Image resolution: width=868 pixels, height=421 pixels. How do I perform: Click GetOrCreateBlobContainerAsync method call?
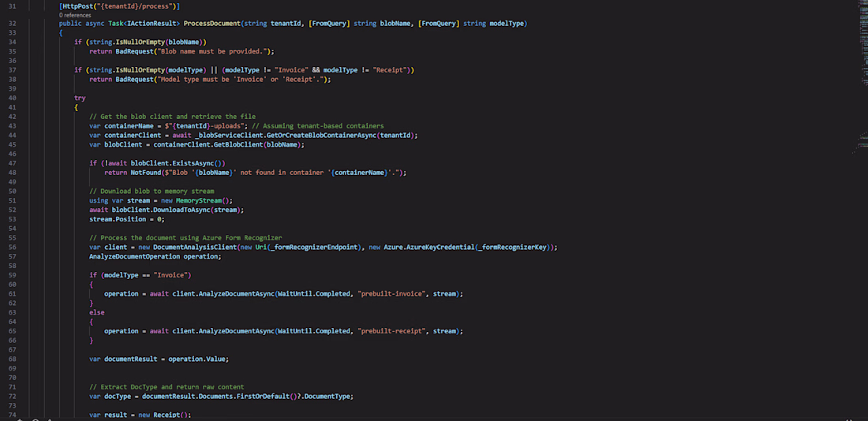pyautogui.click(x=321, y=136)
